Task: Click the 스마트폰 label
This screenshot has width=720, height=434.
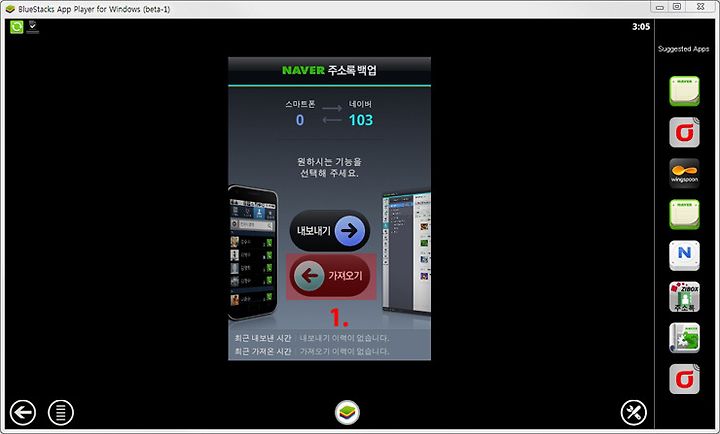Action: (300, 104)
